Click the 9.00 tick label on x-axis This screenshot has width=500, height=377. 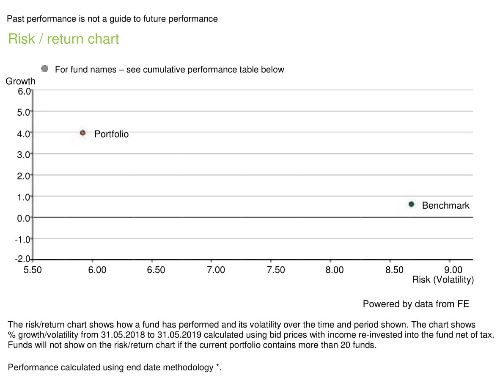pos(453,269)
